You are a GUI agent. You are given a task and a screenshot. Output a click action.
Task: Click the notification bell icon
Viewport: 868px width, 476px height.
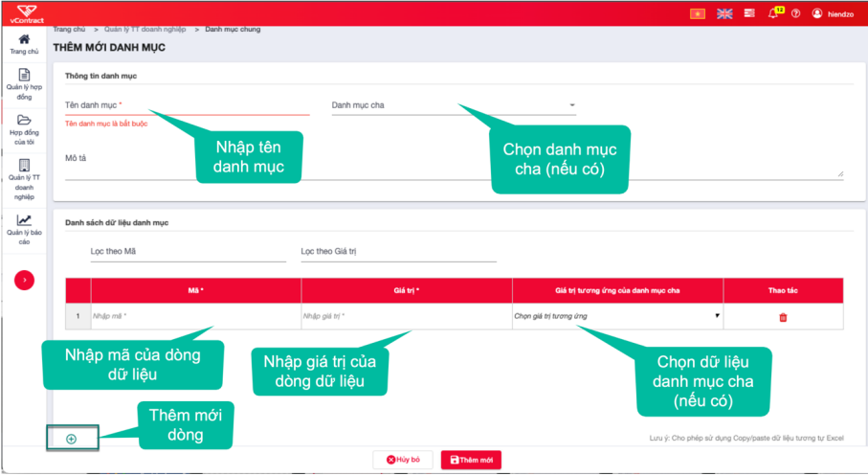[x=773, y=13]
